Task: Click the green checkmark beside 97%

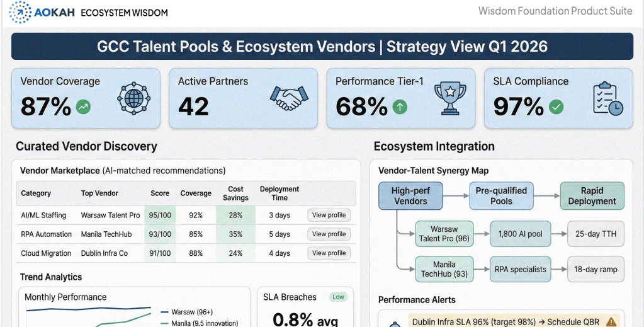Action: [x=556, y=107]
